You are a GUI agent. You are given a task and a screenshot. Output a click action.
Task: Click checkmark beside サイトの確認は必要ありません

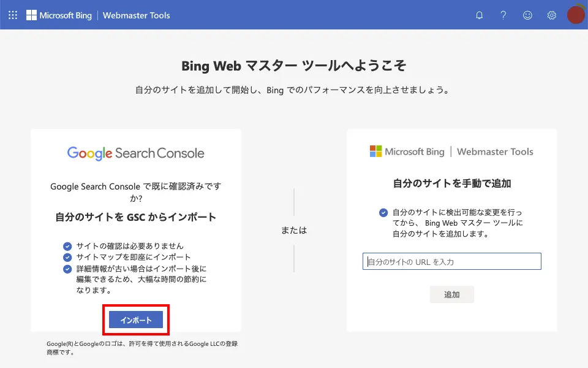pos(67,245)
